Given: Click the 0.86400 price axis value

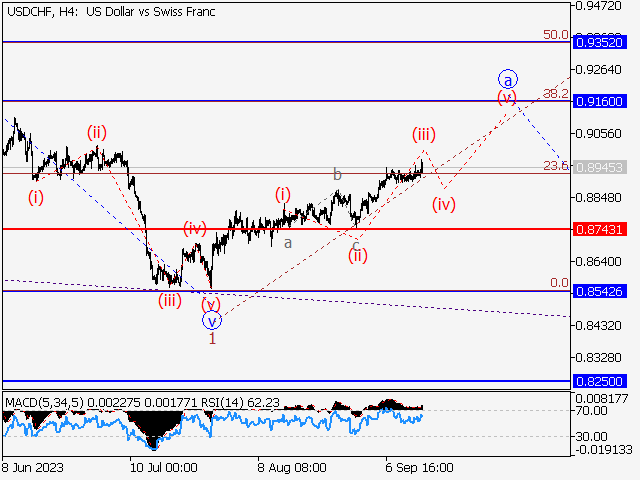Looking at the screenshot, I should 599,261.
